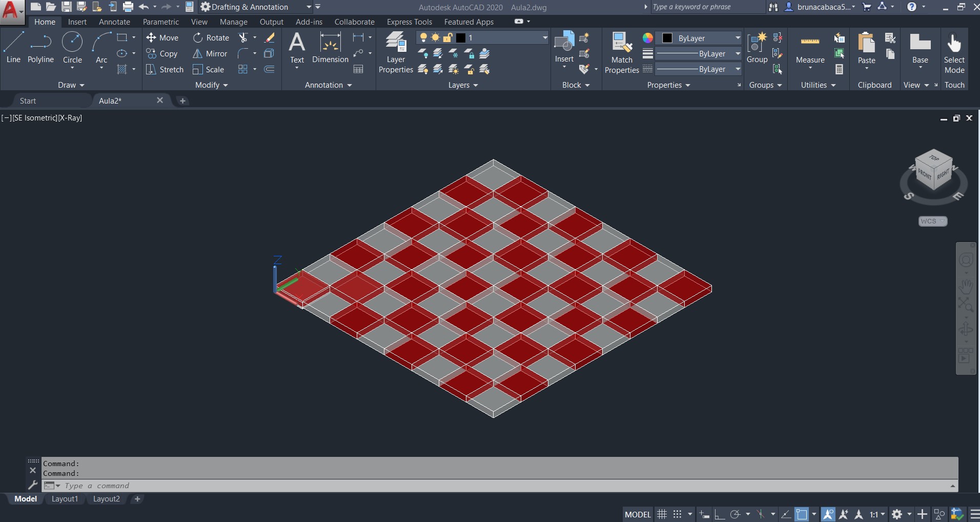This screenshot has height=522, width=980.
Task: Open the Annotate ribbon tab
Action: 114,22
